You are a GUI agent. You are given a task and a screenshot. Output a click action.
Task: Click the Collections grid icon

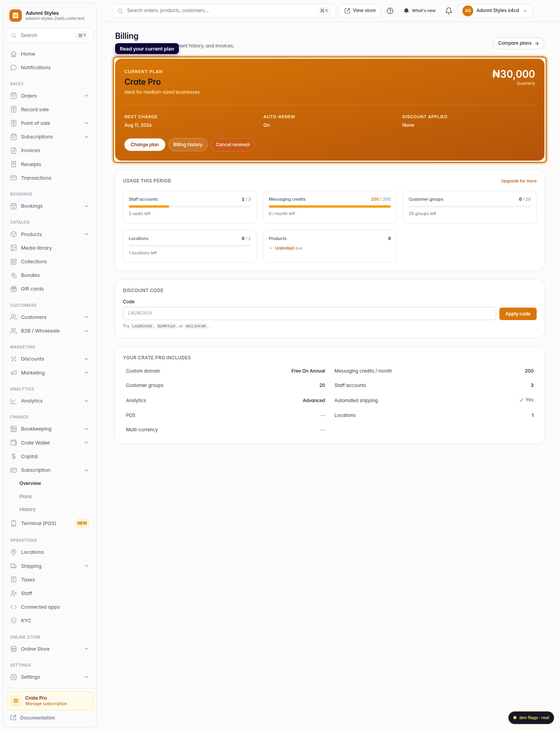pyautogui.click(x=14, y=262)
